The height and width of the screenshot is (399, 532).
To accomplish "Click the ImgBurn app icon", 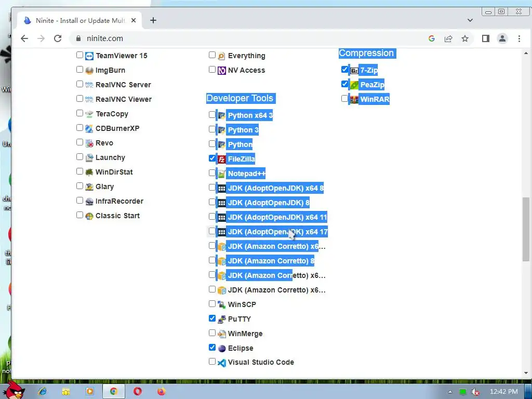I will 89,71.
